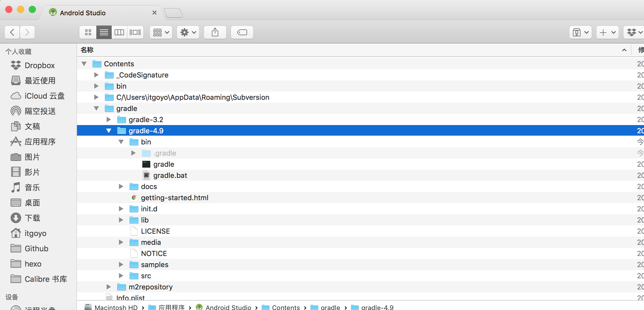This screenshot has height=310, width=644.
Task: Close the Android Studio tab
Action: [155, 13]
